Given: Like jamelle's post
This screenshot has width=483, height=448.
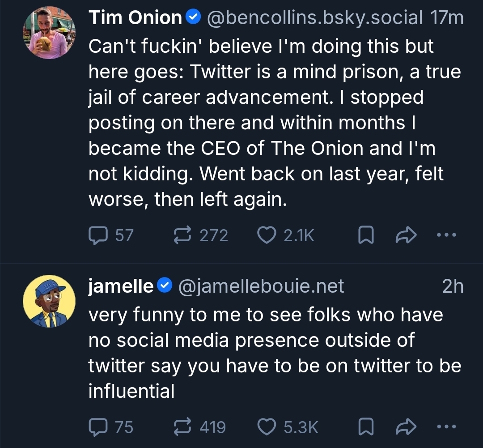Looking at the screenshot, I should click(267, 427).
